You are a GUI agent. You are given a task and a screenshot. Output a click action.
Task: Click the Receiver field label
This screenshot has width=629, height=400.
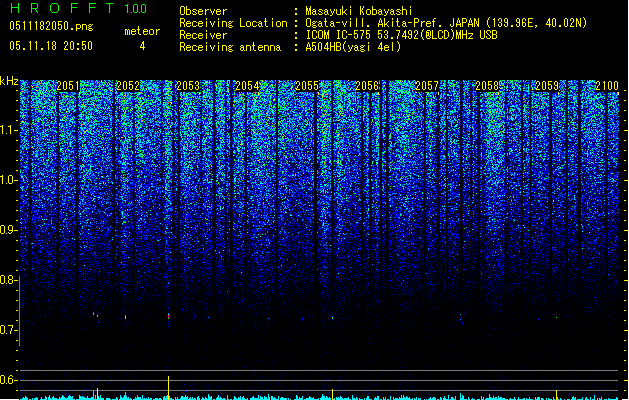click(x=203, y=35)
